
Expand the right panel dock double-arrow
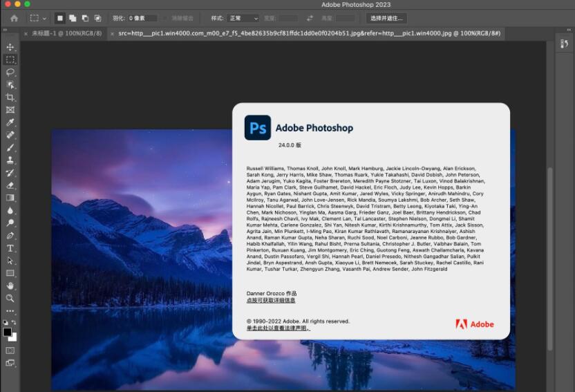click(569, 30)
